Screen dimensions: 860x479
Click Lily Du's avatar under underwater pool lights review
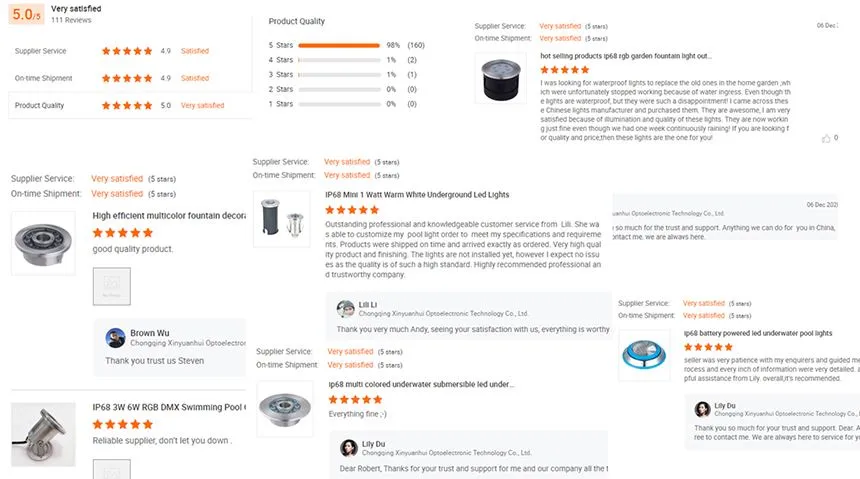click(x=704, y=409)
